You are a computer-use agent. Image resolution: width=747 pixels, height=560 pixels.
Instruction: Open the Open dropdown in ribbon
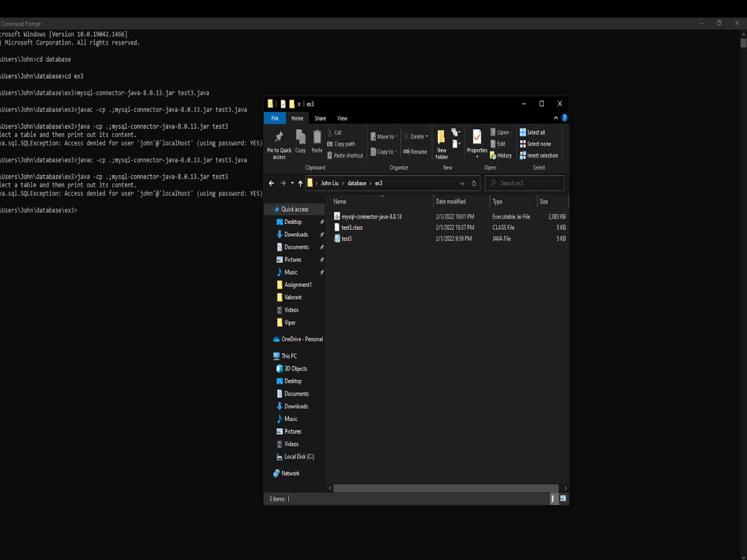501,132
